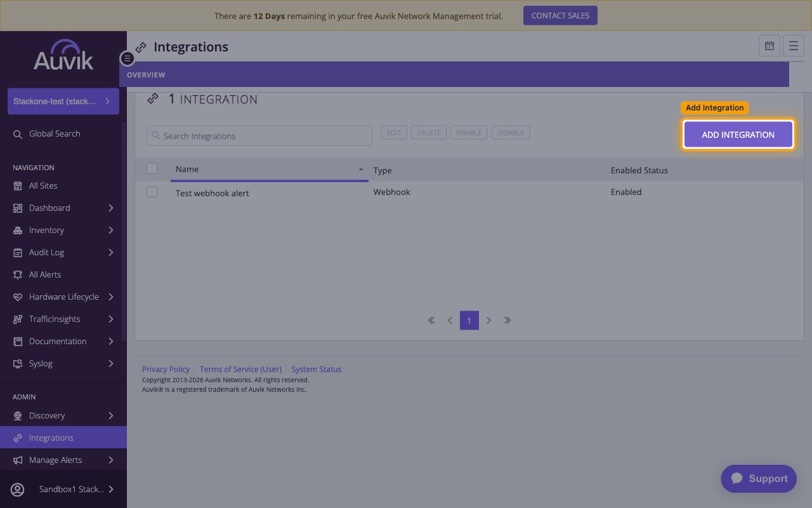The width and height of the screenshot is (812, 508).
Task: Click the Disable button
Action: tap(511, 133)
